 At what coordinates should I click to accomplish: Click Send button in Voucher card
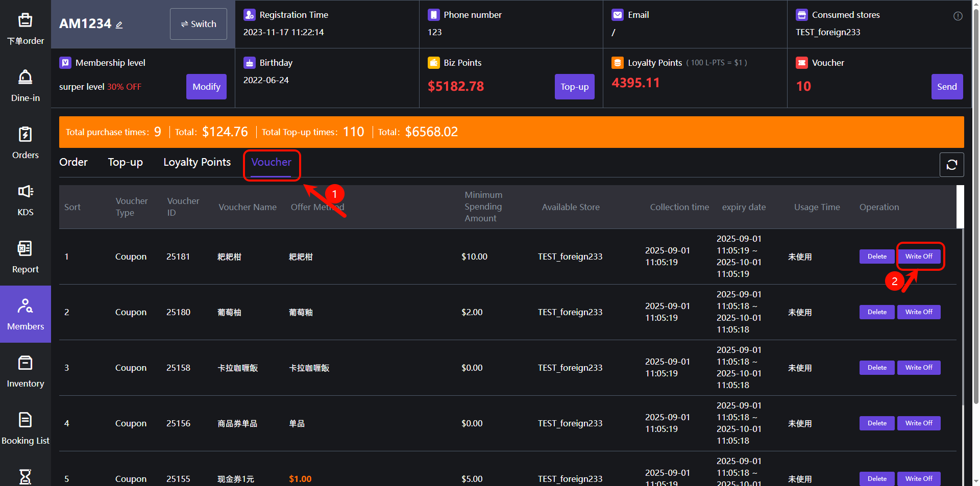click(947, 87)
